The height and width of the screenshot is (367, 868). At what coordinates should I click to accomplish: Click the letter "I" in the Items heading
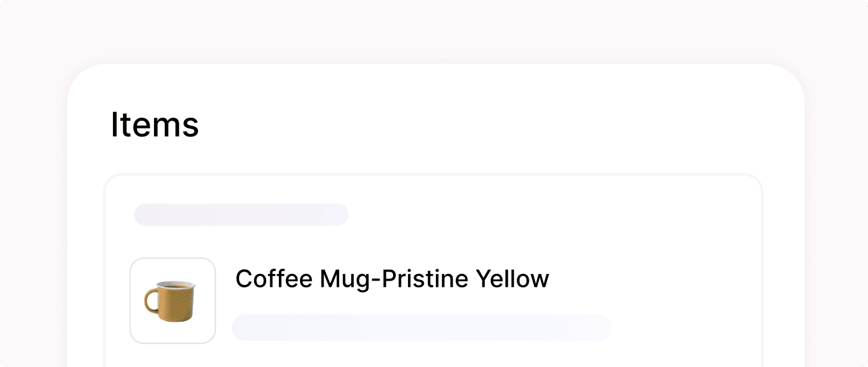coord(115,125)
